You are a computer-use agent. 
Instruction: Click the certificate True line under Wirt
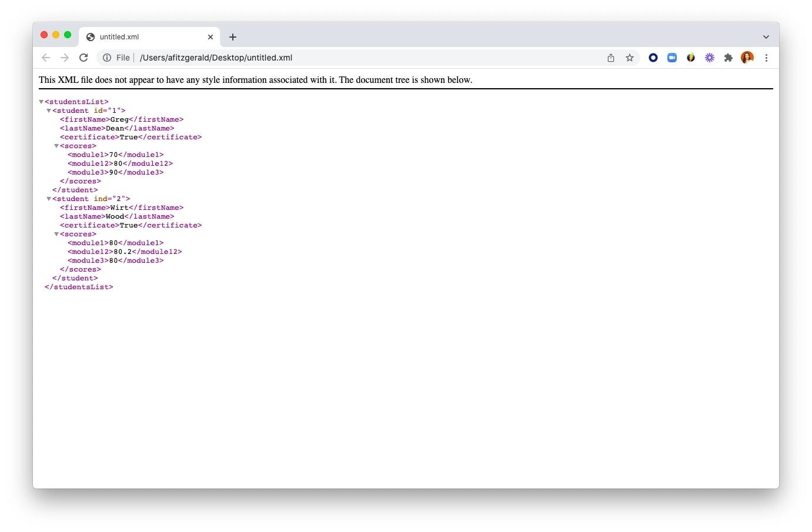pyautogui.click(x=131, y=225)
